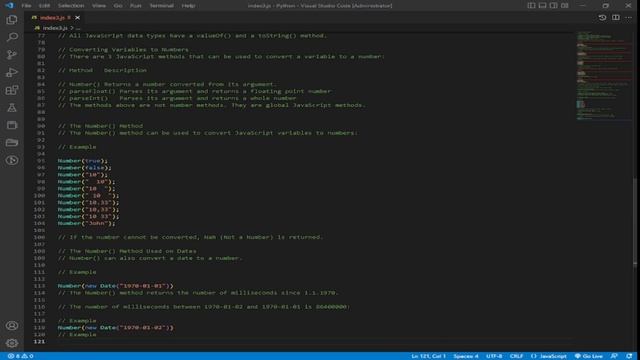Screen dimensions: 640x360
Task: Open the Search view in the activity bar
Action: [x=12, y=37]
